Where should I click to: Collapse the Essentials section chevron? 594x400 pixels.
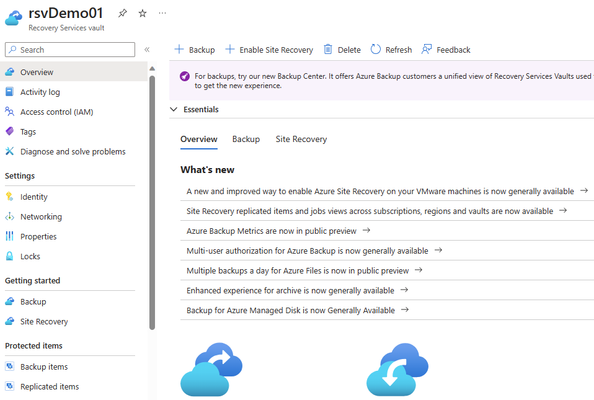point(174,109)
